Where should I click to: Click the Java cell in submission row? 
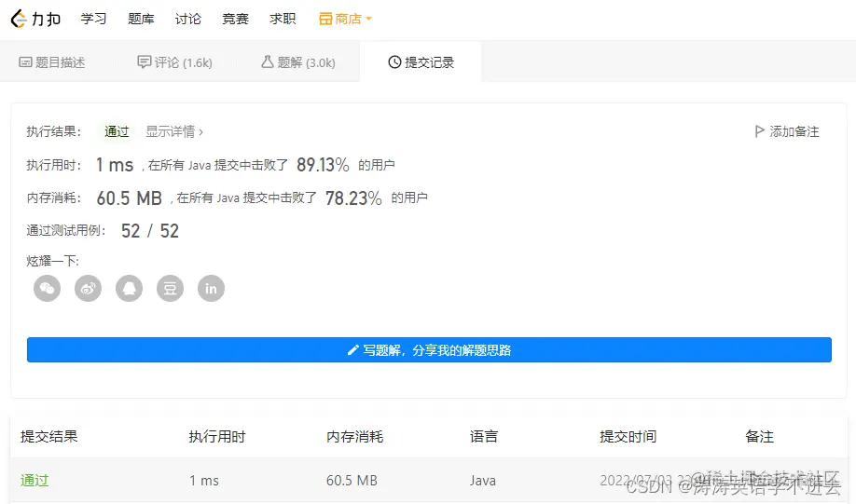483,480
